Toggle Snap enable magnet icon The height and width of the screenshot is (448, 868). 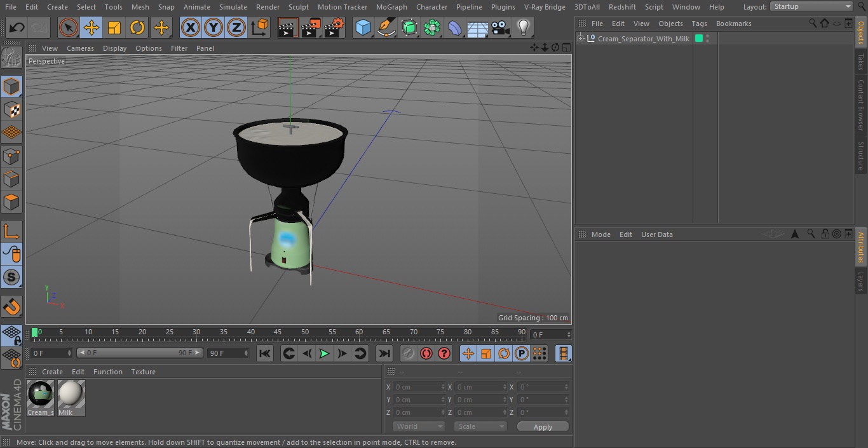coord(11,307)
